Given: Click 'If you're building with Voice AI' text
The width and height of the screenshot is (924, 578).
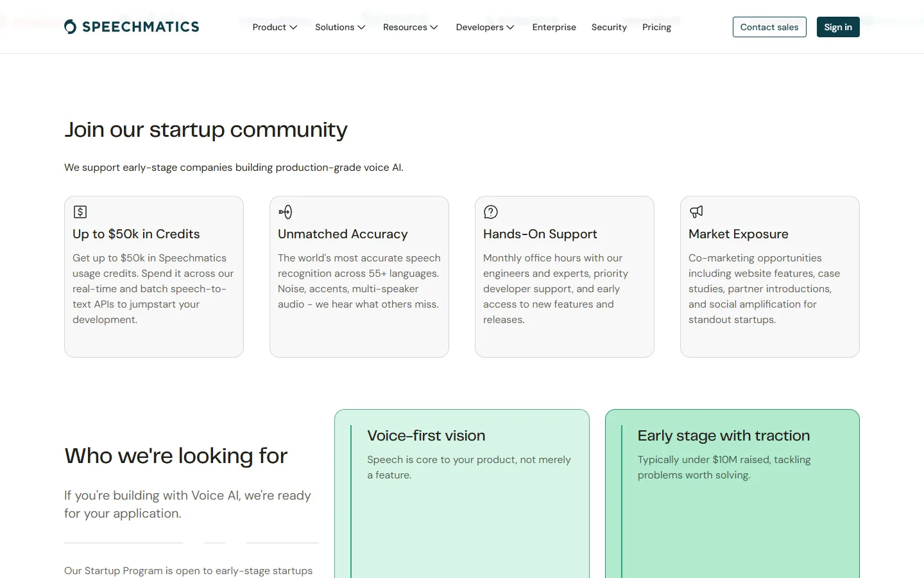Looking at the screenshot, I should (187, 505).
